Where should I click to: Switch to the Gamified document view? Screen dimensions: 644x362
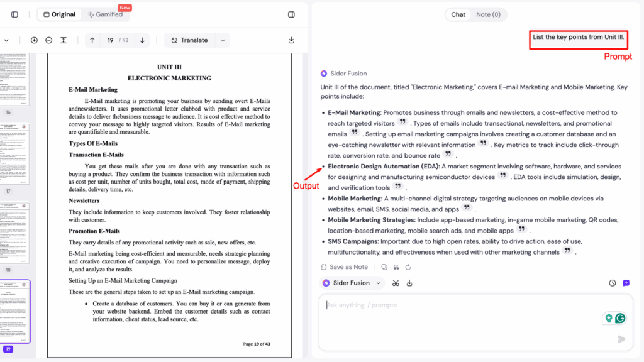click(x=104, y=14)
